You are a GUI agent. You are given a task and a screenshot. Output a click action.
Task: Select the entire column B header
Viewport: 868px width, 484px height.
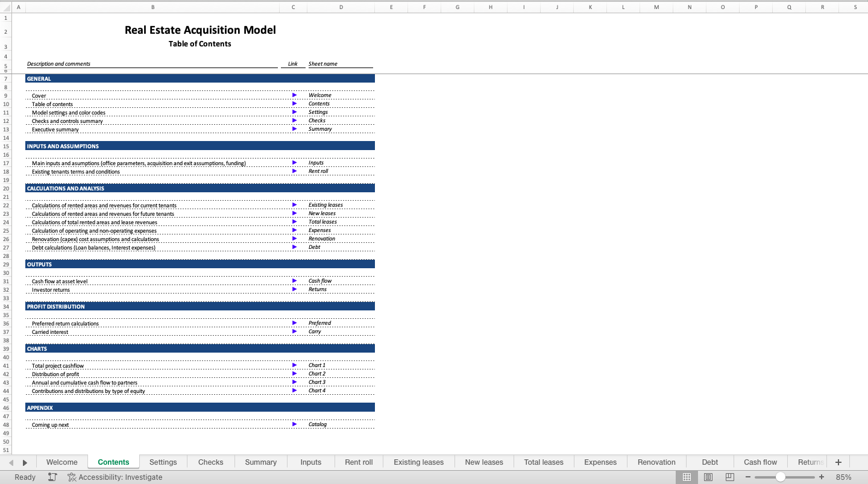click(153, 7)
